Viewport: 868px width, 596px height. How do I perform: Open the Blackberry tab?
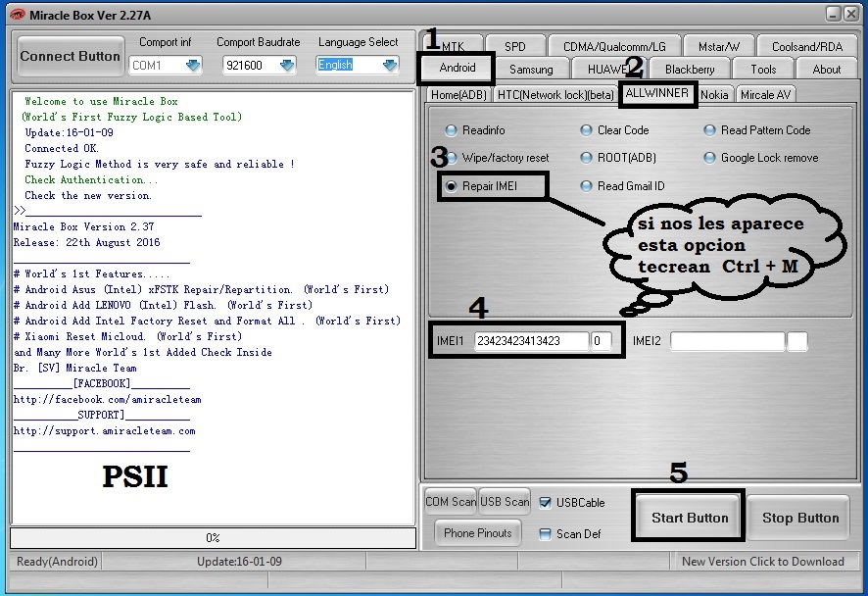coord(689,70)
